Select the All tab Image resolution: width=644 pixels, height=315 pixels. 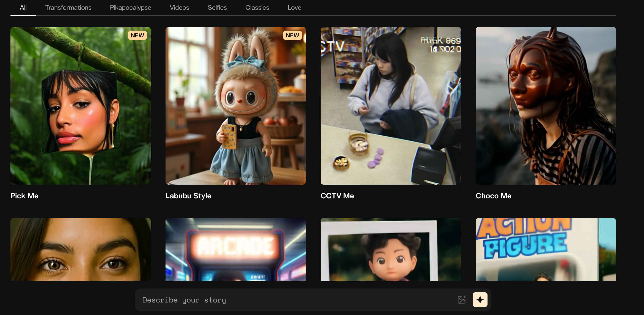pyautogui.click(x=23, y=7)
